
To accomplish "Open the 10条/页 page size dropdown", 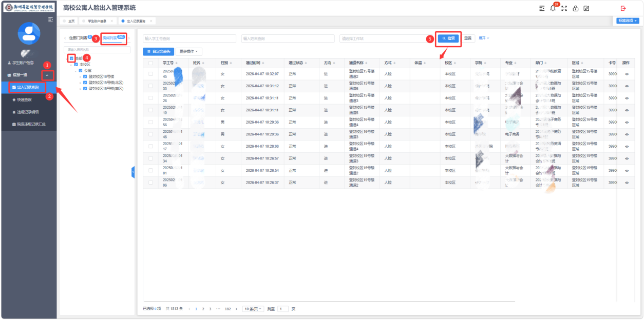I will tap(253, 309).
